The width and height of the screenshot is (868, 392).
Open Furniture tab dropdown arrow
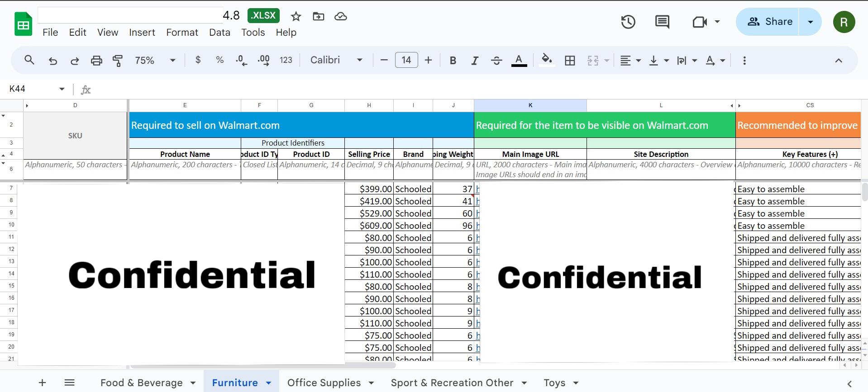(x=268, y=383)
